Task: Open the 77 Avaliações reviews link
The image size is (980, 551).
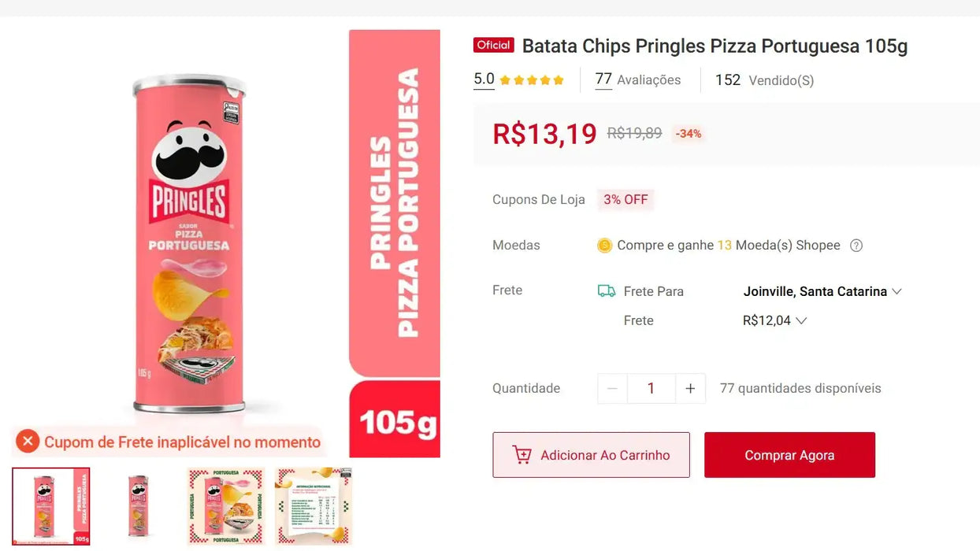Action: click(638, 80)
